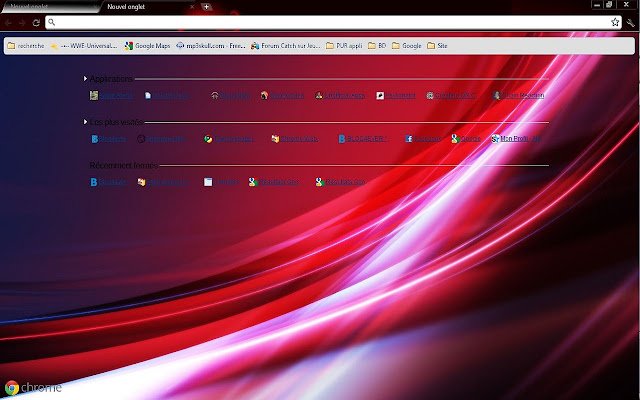Bookmark this page with the star icon

[x=615, y=22]
